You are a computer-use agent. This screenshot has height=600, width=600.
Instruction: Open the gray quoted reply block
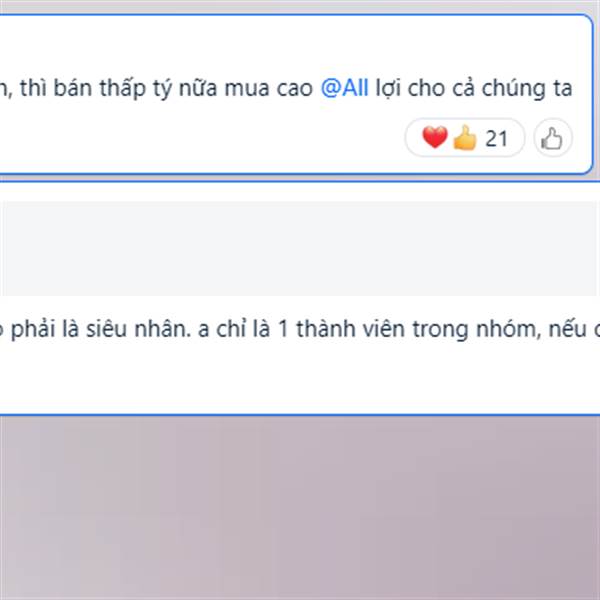pyautogui.click(x=298, y=248)
